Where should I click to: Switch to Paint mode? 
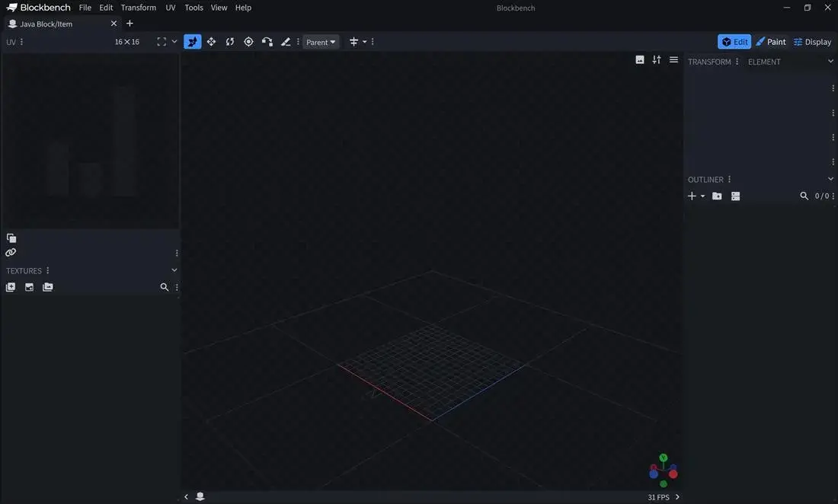tap(771, 42)
